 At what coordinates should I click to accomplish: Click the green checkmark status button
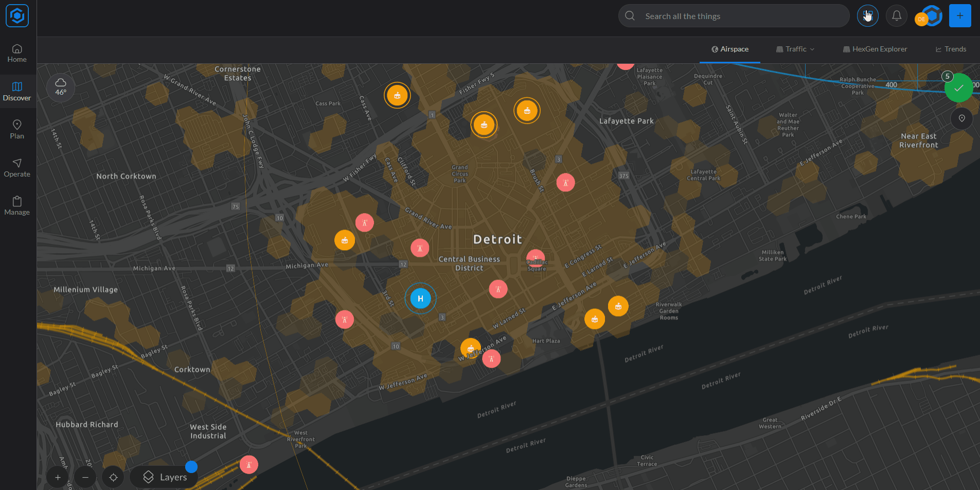[958, 88]
